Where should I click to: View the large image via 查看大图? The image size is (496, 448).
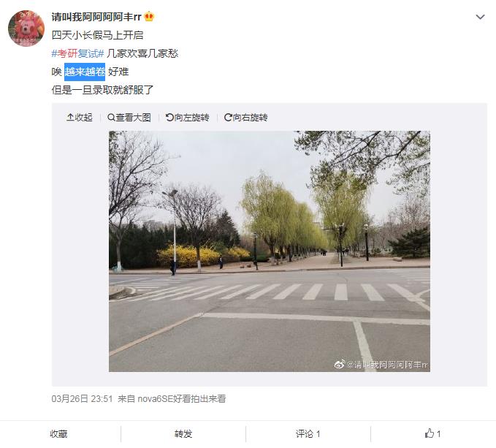click(x=129, y=118)
